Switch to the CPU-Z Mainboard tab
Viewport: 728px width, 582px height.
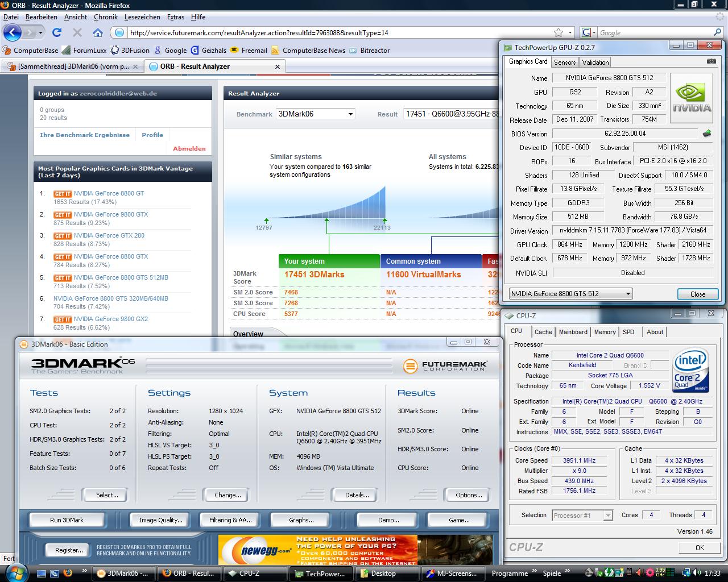coord(573,332)
